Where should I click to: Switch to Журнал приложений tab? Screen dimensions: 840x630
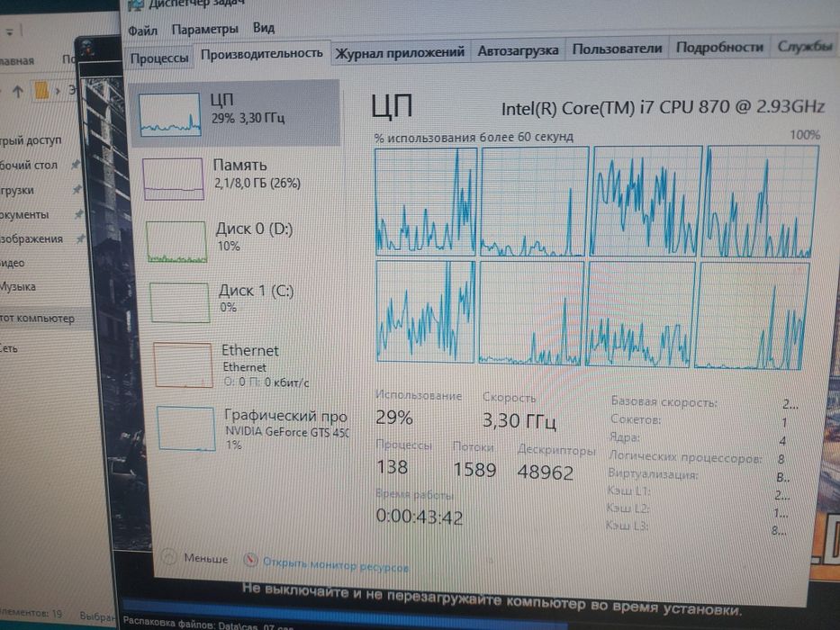[x=400, y=52]
